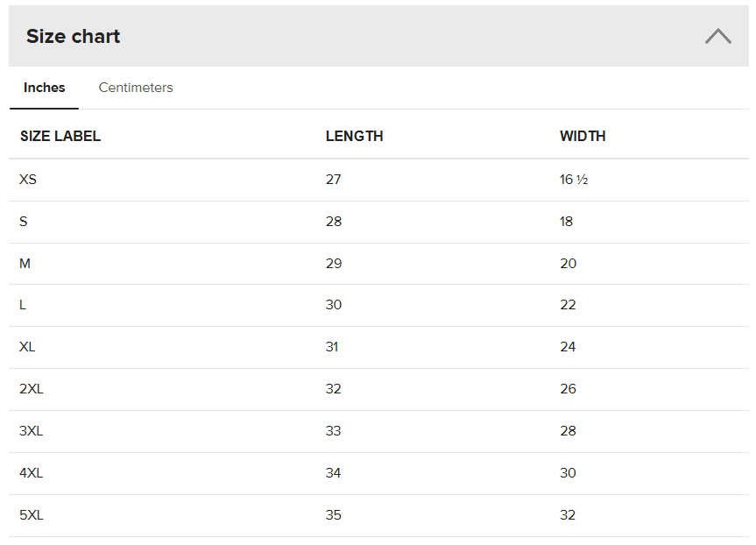Click the 2XL size label
Screen dimensions: 756x545
click(32, 389)
